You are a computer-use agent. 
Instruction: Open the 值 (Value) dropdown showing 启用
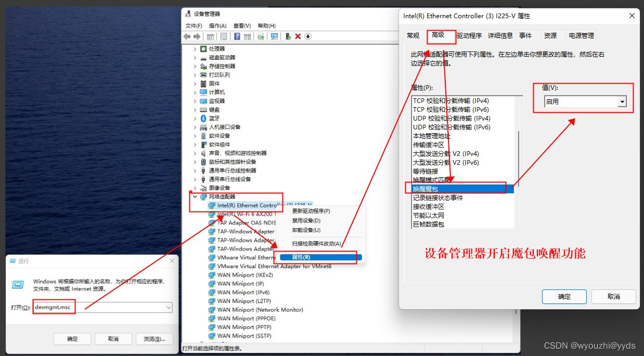pos(622,101)
